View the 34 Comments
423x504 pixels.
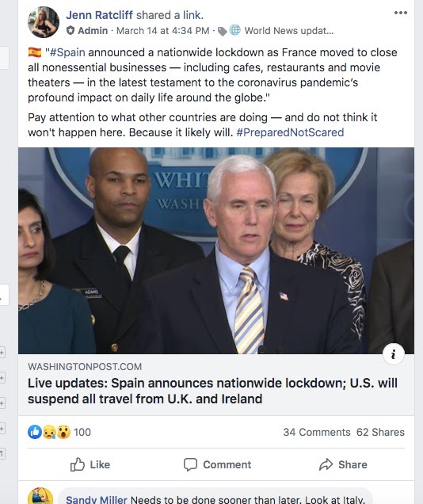[317, 432]
